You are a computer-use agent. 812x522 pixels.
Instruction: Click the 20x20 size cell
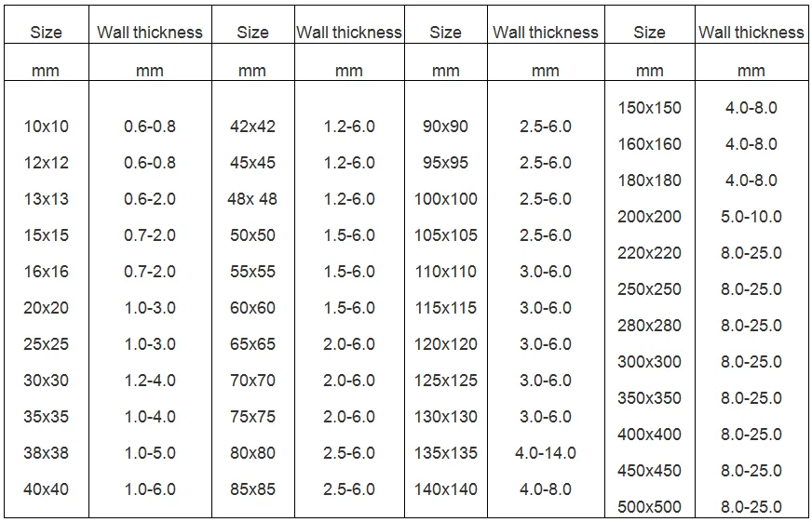coord(46,308)
